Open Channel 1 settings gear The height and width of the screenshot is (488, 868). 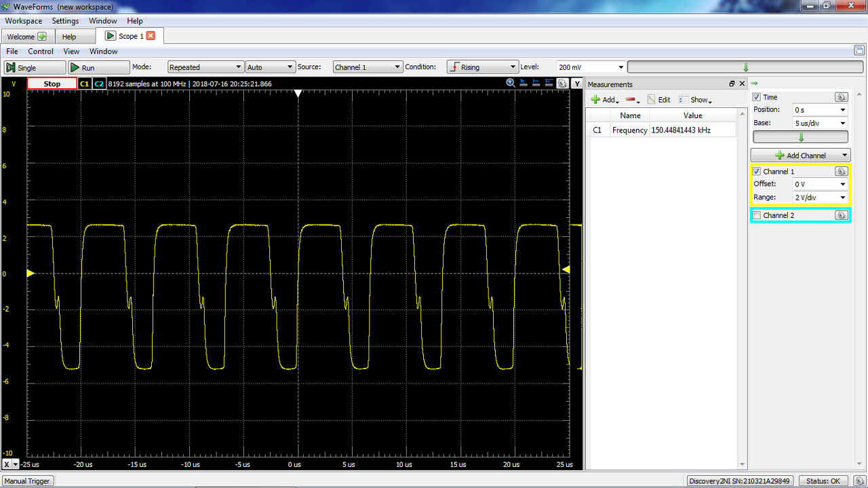841,172
